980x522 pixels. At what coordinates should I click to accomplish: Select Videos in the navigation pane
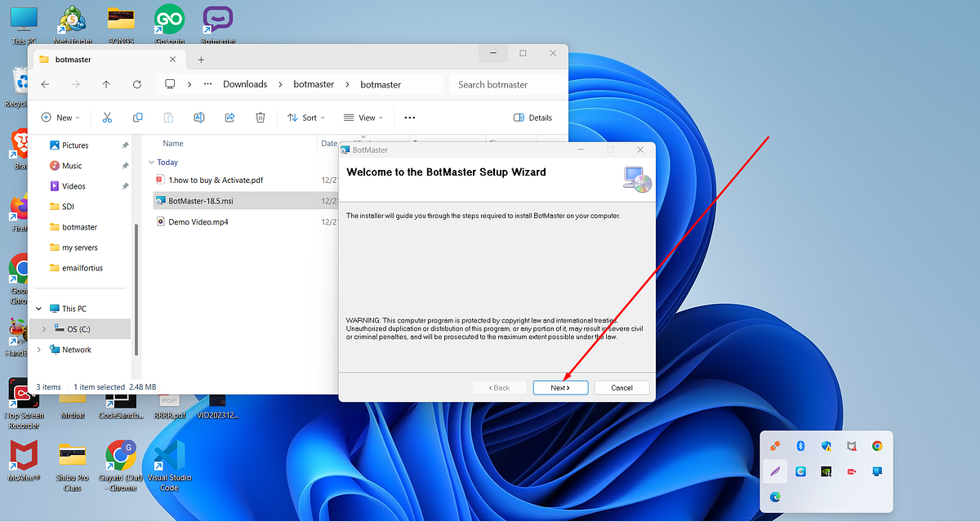tap(73, 186)
